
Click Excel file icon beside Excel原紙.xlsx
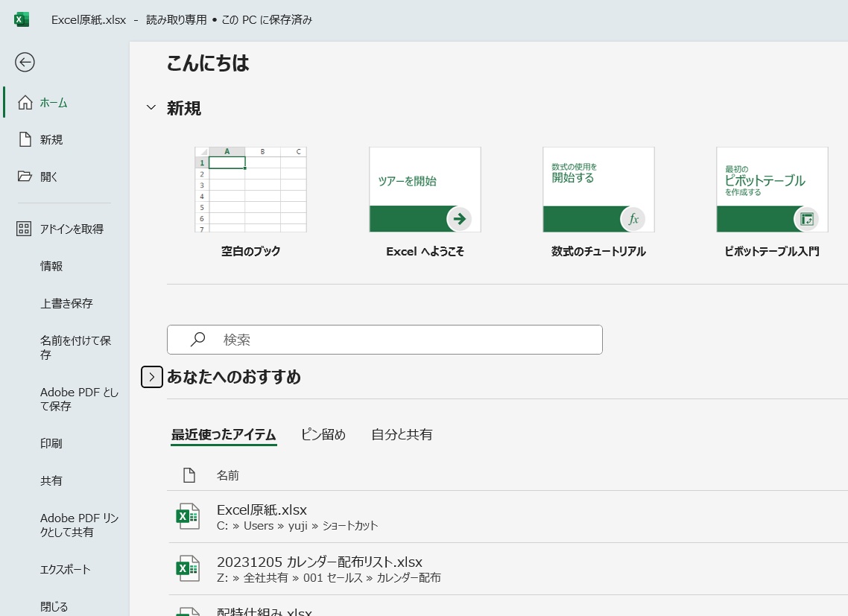click(x=188, y=516)
